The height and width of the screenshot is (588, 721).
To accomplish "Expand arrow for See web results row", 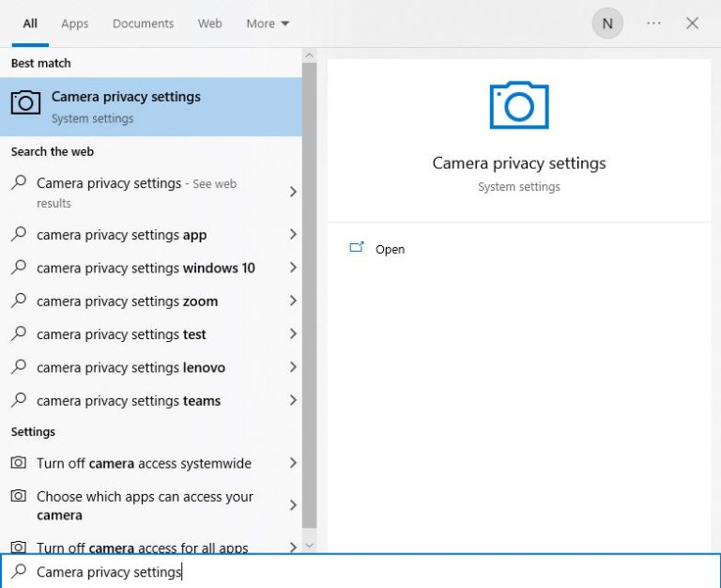I will pyautogui.click(x=293, y=192).
